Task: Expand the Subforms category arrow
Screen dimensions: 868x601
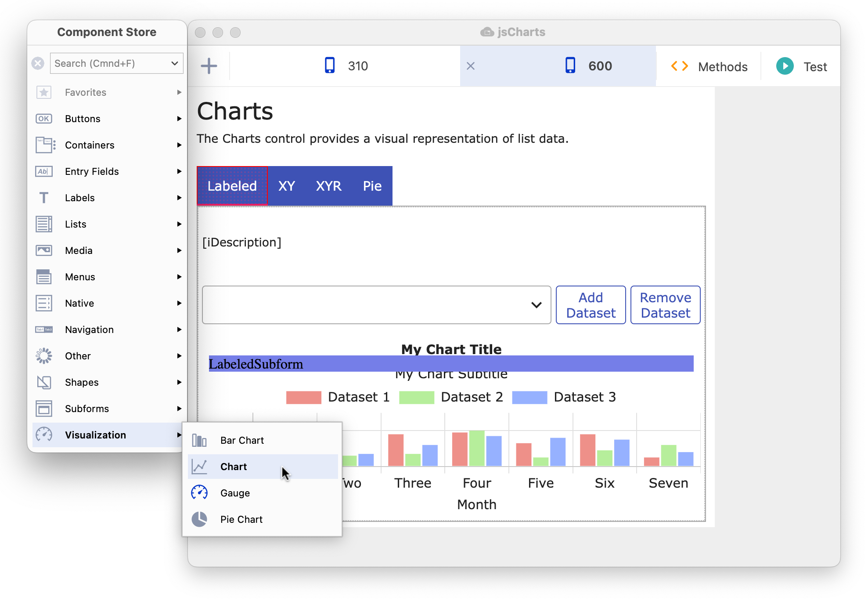Action: [x=179, y=409]
